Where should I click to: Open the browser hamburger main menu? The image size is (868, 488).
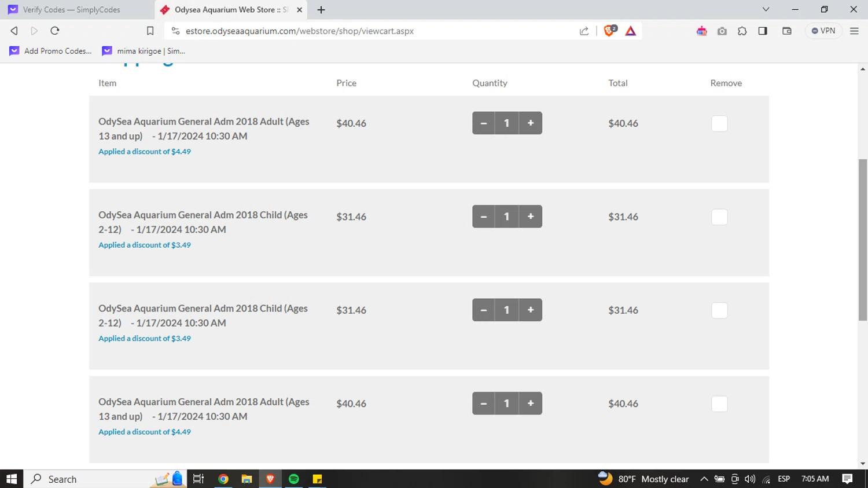coord(854,31)
